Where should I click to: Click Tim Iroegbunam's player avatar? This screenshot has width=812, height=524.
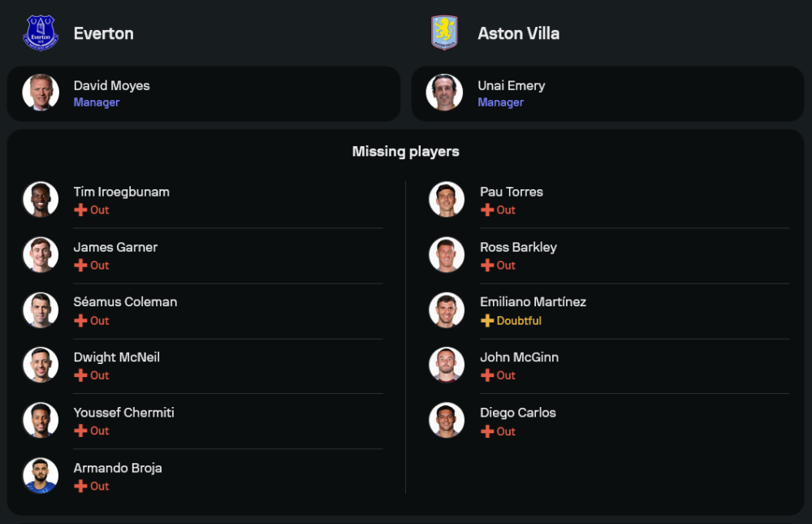[41, 199]
